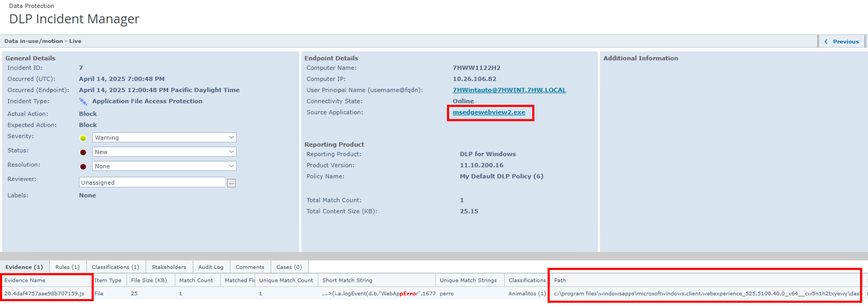
Task: Click the Application File Access Protection icon
Action: point(83,102)
